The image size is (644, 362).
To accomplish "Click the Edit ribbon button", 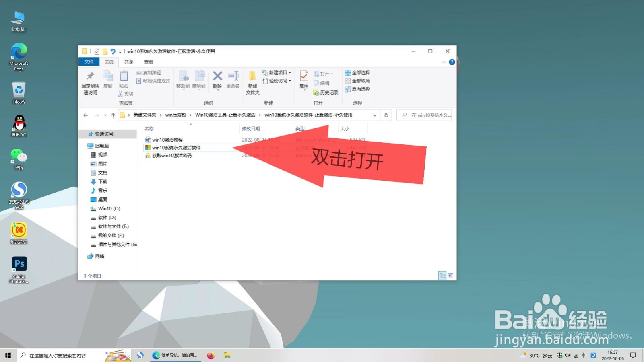I will 322,83.
